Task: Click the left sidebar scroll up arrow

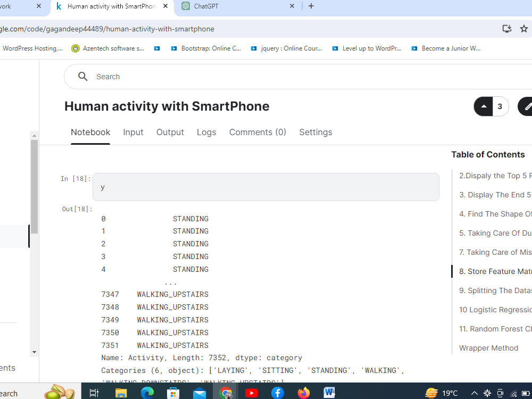Action: tap(34, 135)
